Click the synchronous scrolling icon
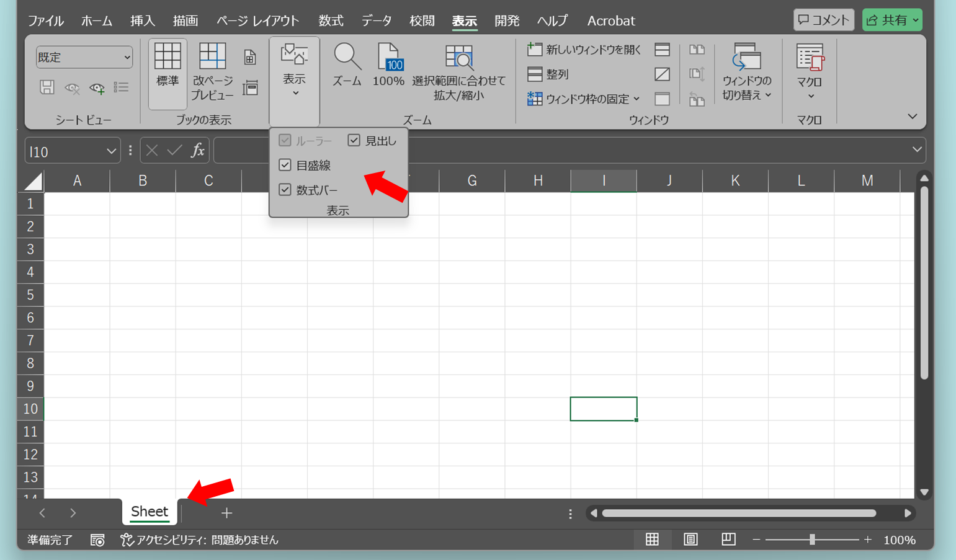The height and width of the screenshot is (560, 956). tap(697, 74)
